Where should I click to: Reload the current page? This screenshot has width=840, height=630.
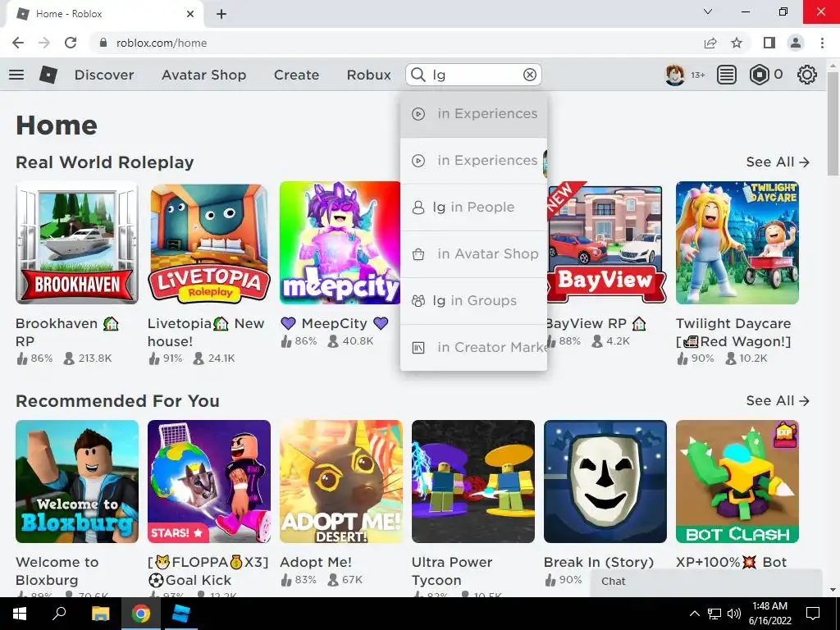coord(71,43)
